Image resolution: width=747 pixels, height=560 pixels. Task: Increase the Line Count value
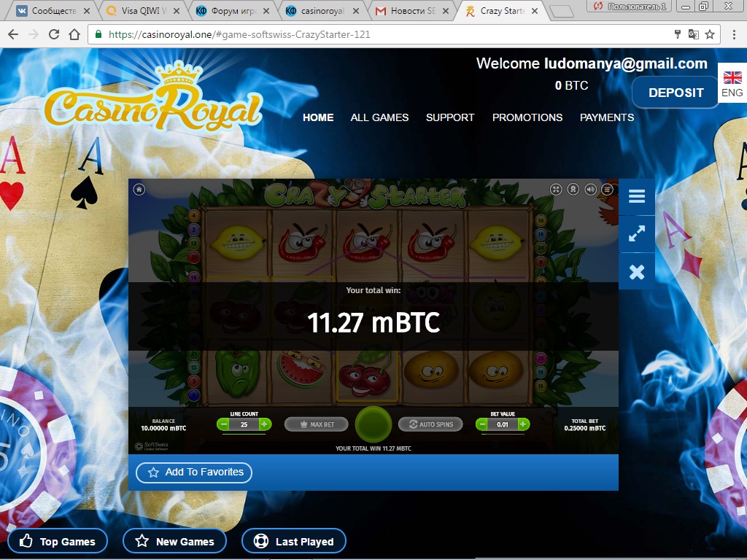265,424
